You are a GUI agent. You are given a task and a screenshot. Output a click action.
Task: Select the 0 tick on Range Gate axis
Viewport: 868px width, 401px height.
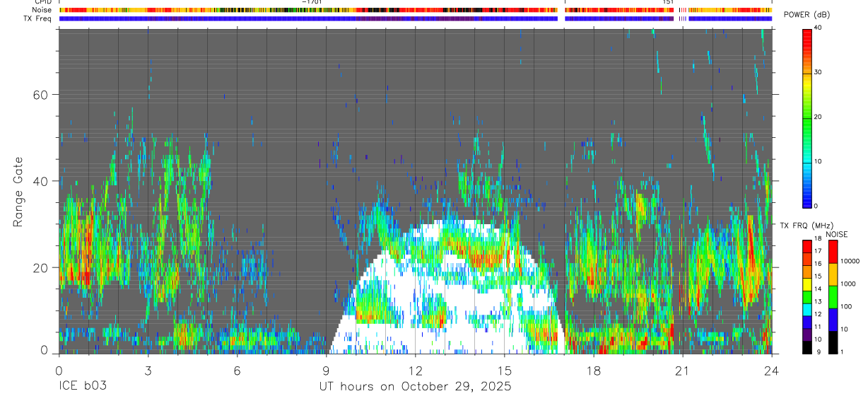(44, 350)
